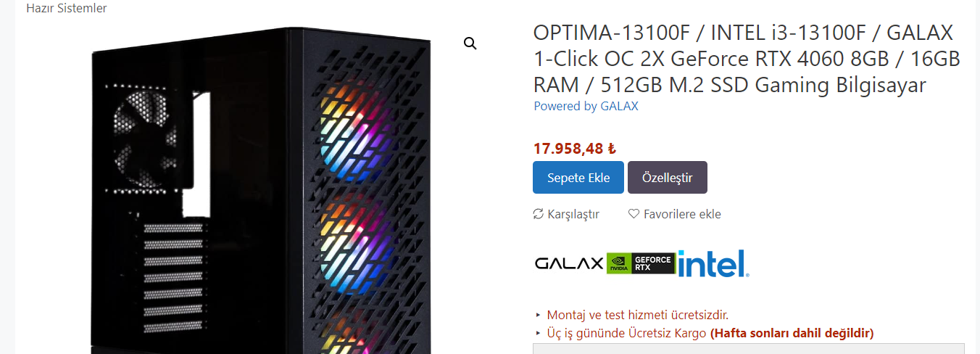The image size is (980, 354).
Task: Go to the Hazır Sistemler breadcrumb
Action: [x=67, y=8]
